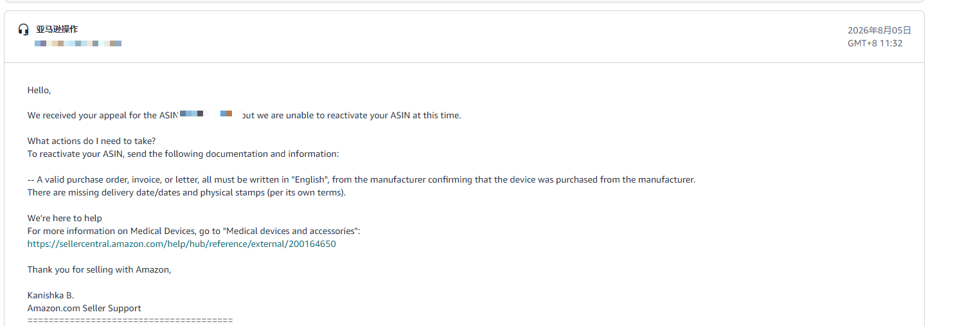The image size is (980, 326).
Task: Click the "Hello," greeting line
Action: coord(39,91)
